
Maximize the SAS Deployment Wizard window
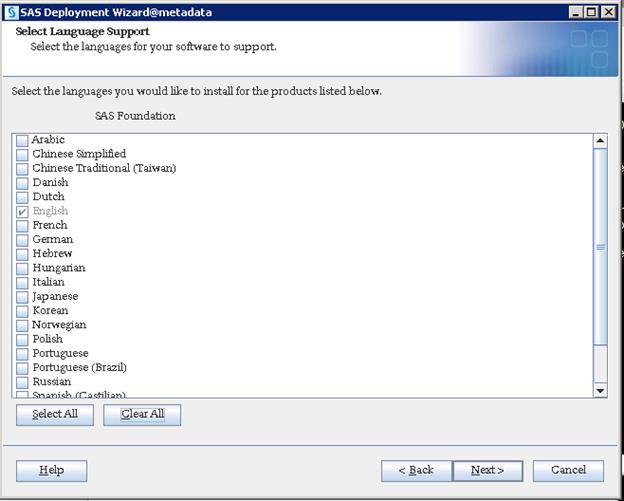pos(591,12)
